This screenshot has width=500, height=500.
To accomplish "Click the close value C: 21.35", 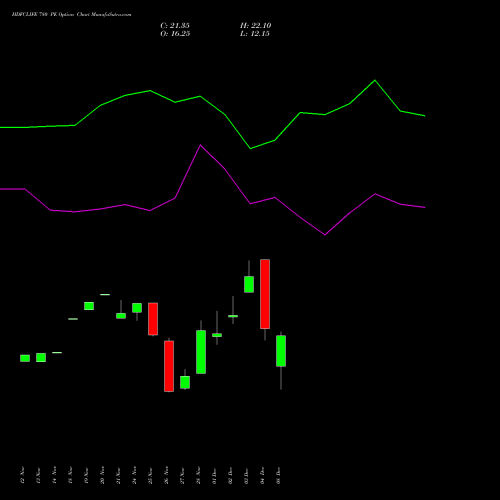I will pyautogui.click(x=175, y=26).
